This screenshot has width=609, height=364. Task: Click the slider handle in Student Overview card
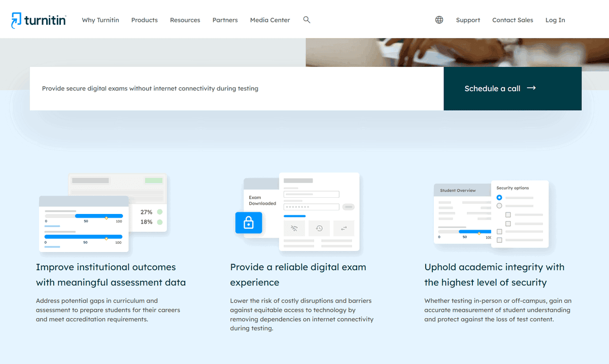(x=479, y=233)
